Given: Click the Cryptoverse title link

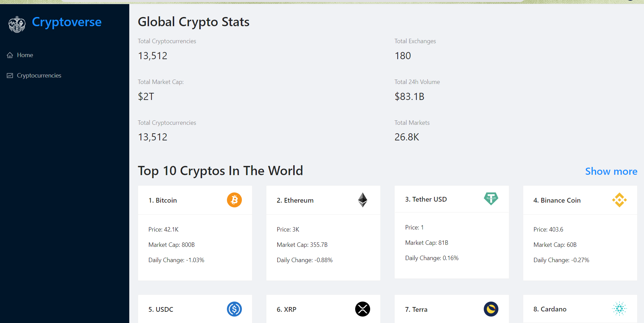Looking at the screenshot, I should pos(67,22).
